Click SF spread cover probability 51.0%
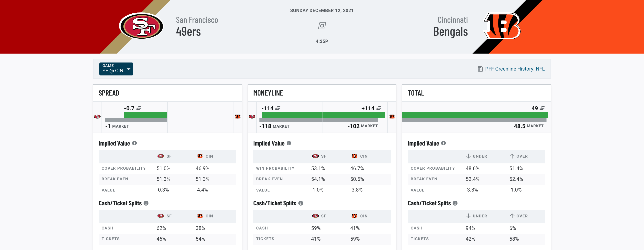 pyautogui.click(x=163, y=168)
